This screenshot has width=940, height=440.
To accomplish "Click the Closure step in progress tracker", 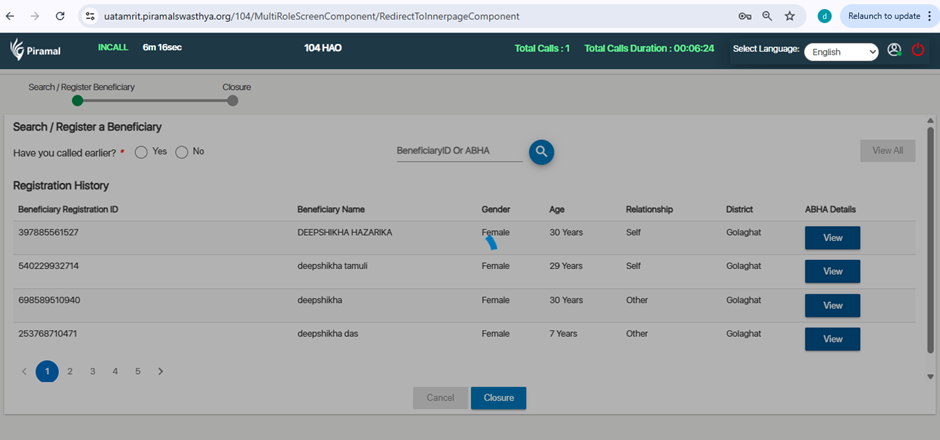I will 233,100.
